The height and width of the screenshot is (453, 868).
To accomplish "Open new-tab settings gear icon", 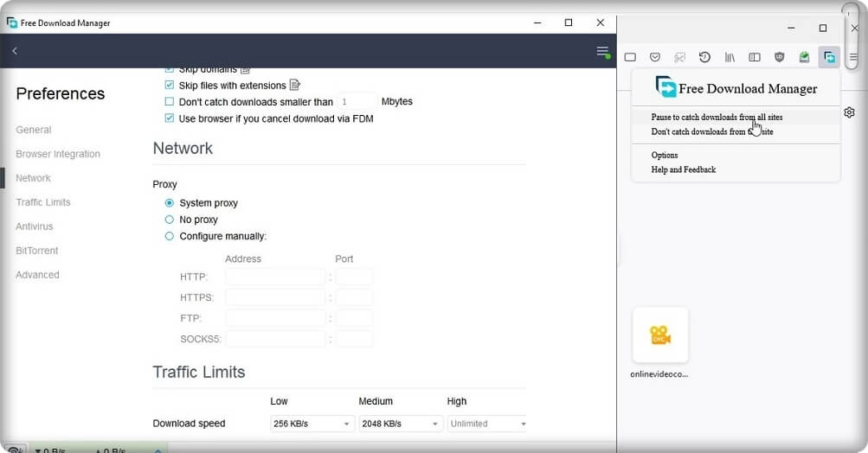I will click(x=849, y=112).
